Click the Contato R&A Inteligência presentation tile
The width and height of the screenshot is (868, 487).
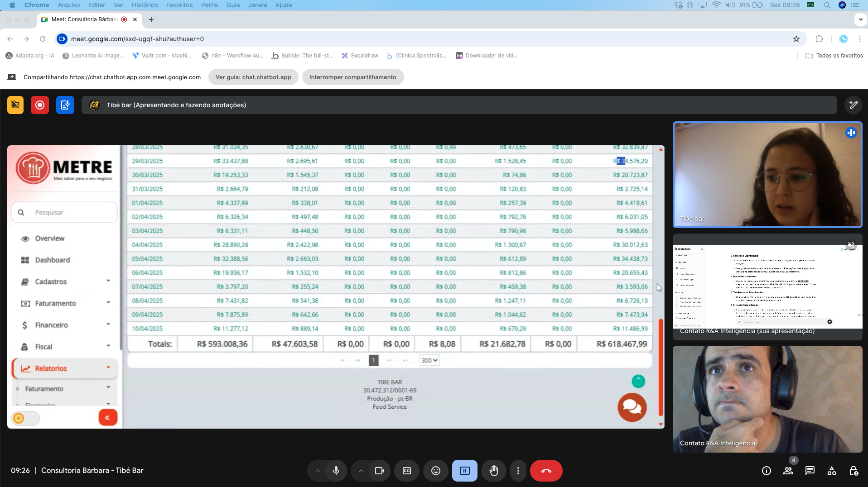(x=767, y=287)
